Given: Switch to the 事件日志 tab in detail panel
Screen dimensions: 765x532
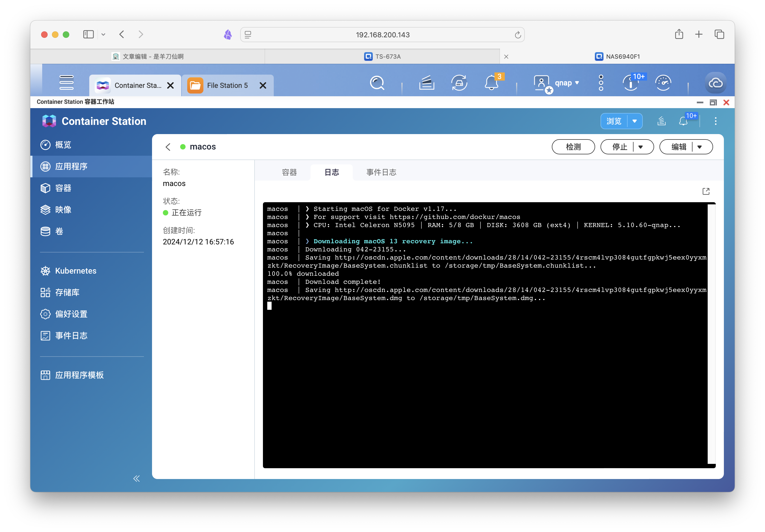Looking at the screenshot, I should tap(381, 172).
